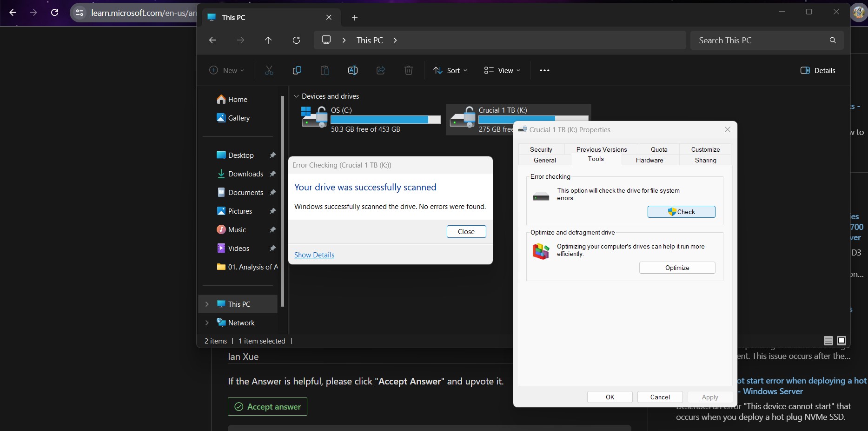The width and height of the screenshot is (868, 431).
Task: Click the search magnifier icon in Explorer
Action: click(x=833, y=40)
